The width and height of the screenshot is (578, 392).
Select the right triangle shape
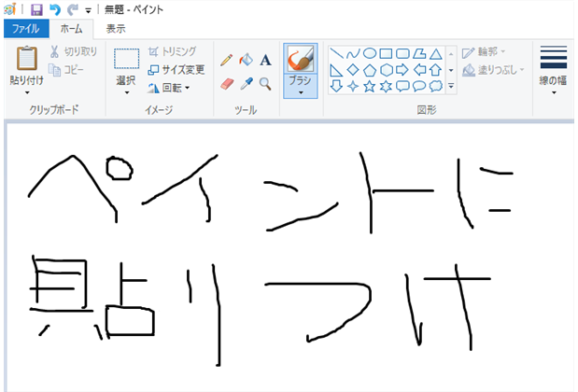click(x=336, y=70)
